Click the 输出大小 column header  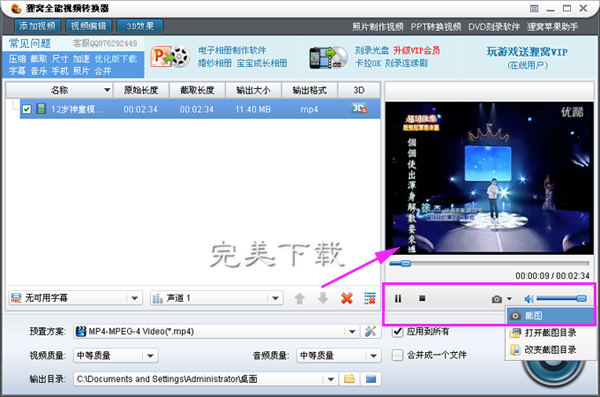point(253,90)
